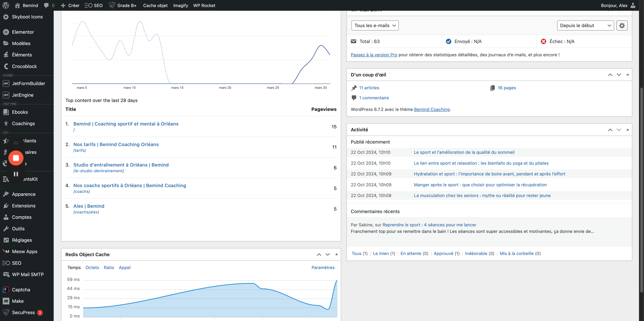The height and width of the screenshot is (321, 644).
Task: Open the Cache objet admin bar item
Action: coord(155,5)
